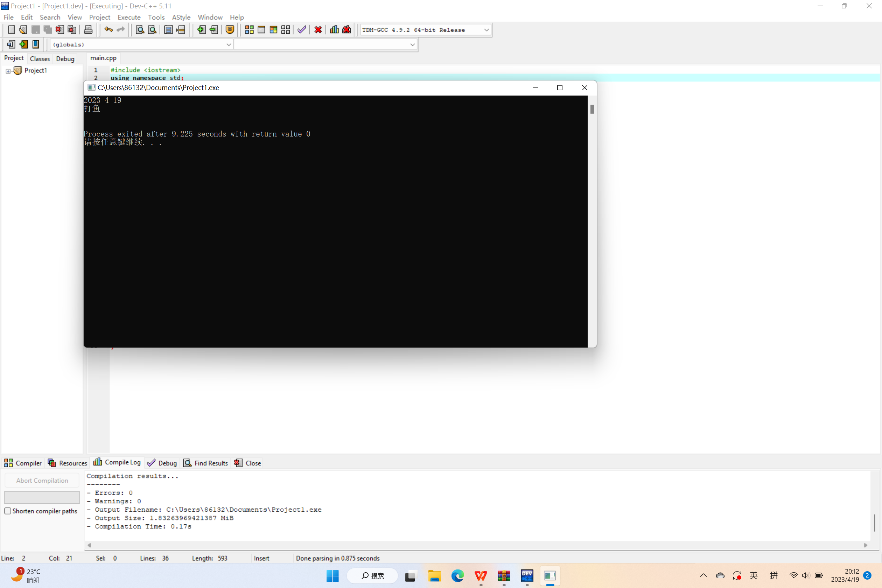
Task: Open Microsoft Edge from the taskbar
Action: [457, 576]
